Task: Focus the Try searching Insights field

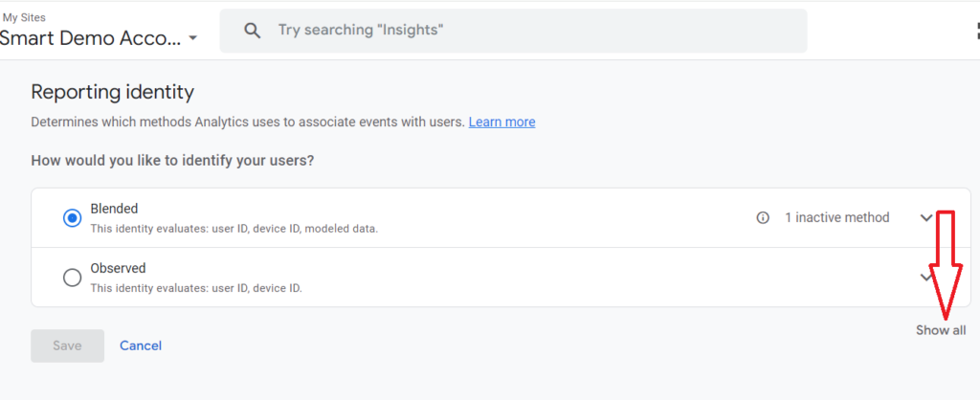Action: [513, 31]
